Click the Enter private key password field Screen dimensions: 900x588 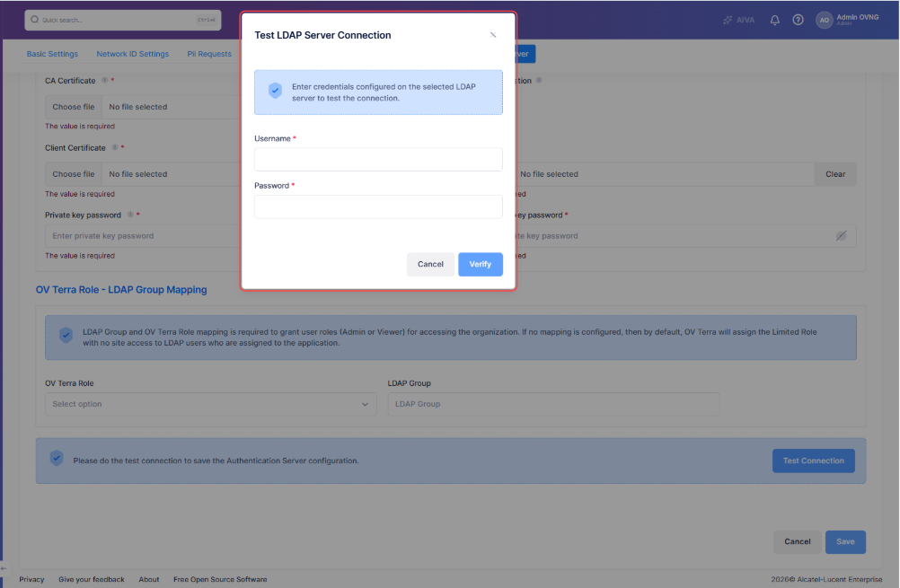[x=144, y=236]
